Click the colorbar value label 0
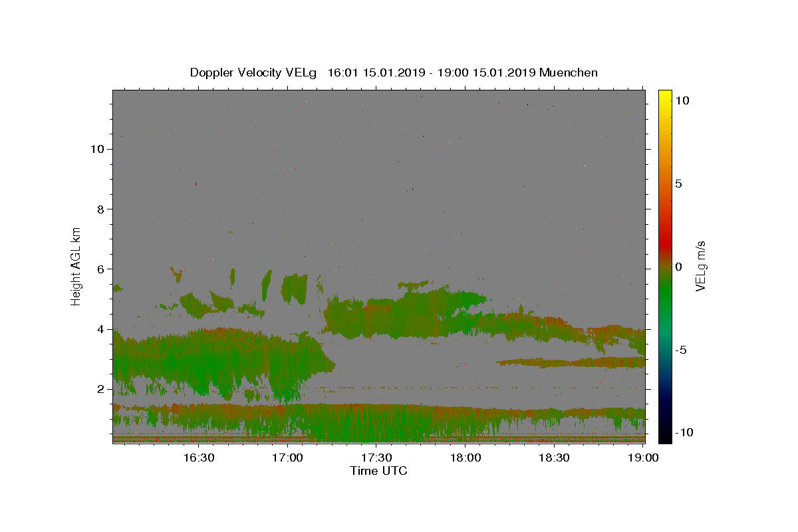Screen dimensions: 798x532 [x=678, y=267]
